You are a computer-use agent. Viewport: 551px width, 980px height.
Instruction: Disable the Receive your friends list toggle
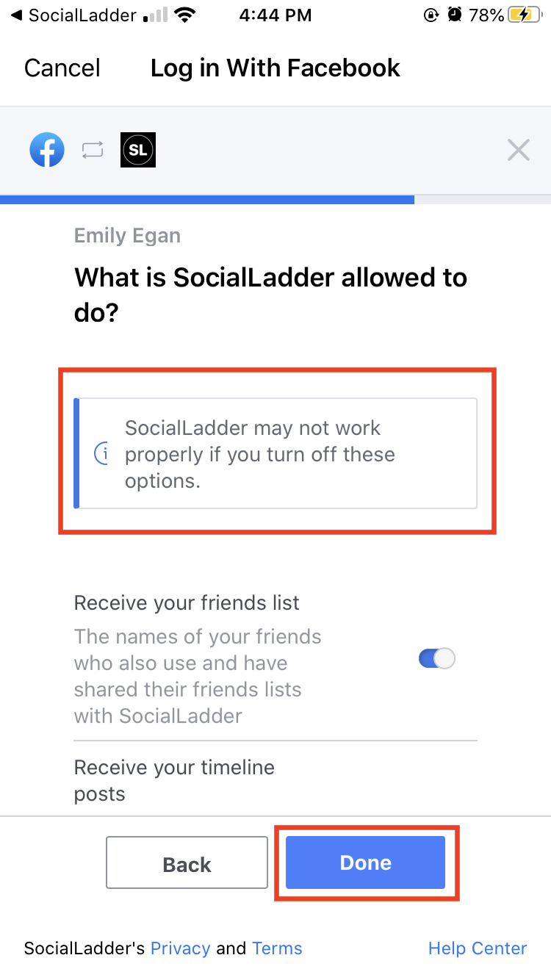[x=437, y=658]
